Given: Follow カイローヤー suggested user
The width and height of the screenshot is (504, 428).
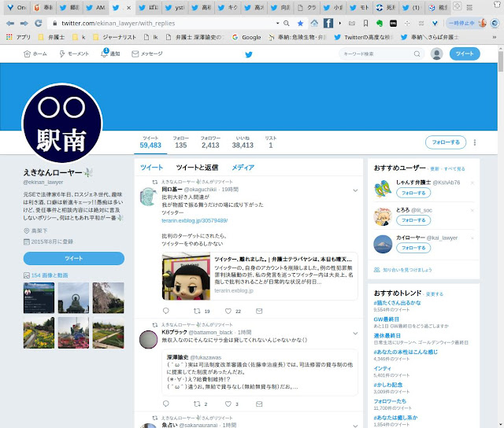Looking at the screenshot, I should [x=413, y=248].
